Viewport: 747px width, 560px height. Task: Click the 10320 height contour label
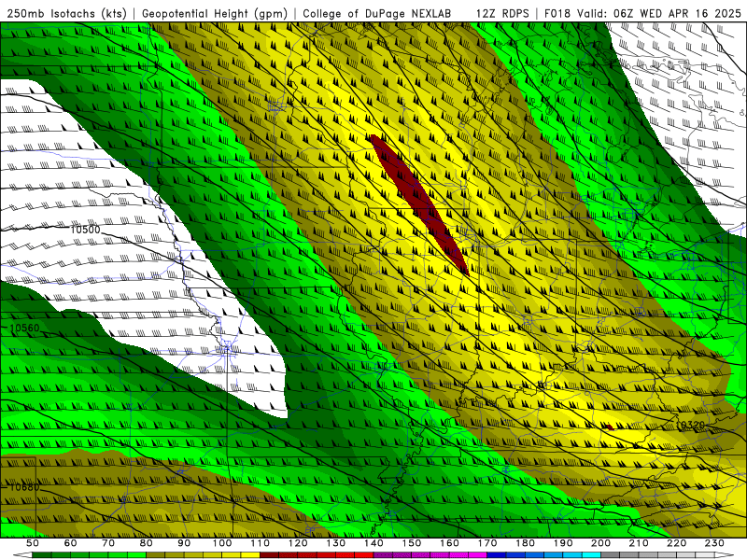point(690,425)
